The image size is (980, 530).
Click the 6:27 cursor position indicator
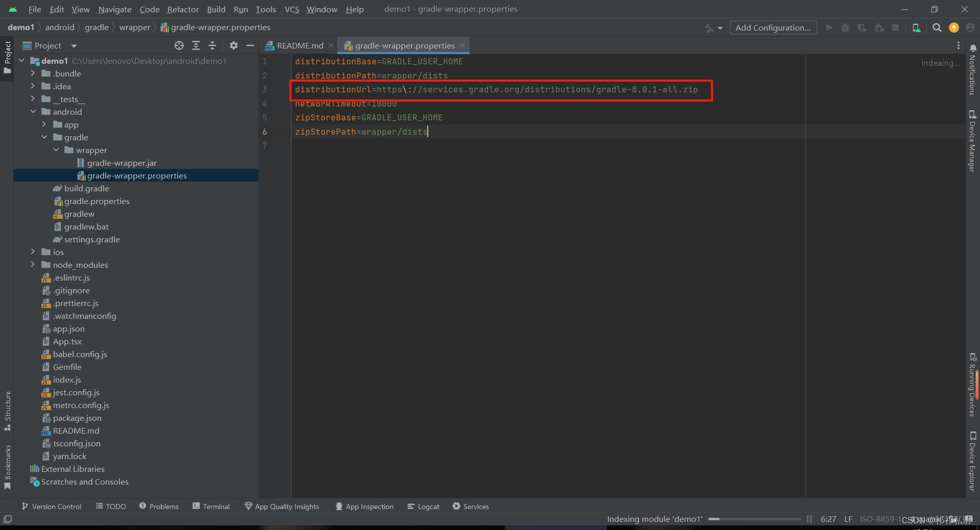828,519
